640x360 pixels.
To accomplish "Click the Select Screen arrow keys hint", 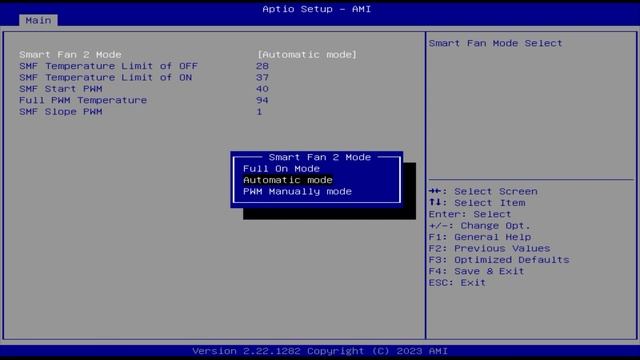I will [483, 191].
